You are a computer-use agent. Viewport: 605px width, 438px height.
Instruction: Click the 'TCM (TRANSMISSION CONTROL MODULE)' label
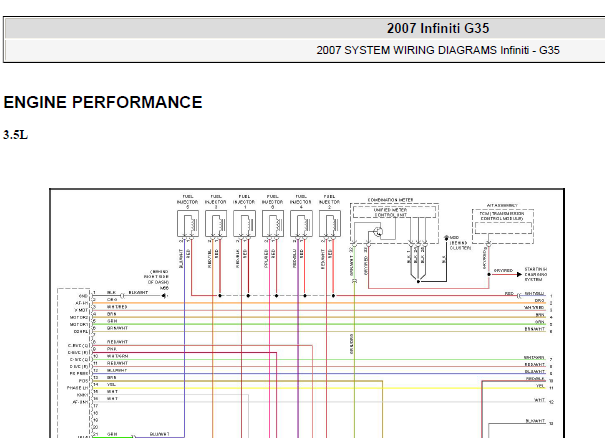coord(502,216)
